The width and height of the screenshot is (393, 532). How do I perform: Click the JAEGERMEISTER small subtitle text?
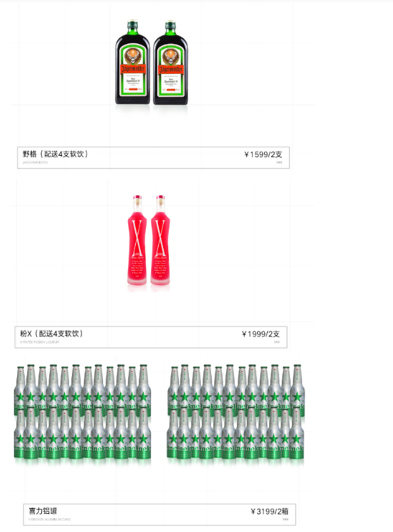coord(35,163)
